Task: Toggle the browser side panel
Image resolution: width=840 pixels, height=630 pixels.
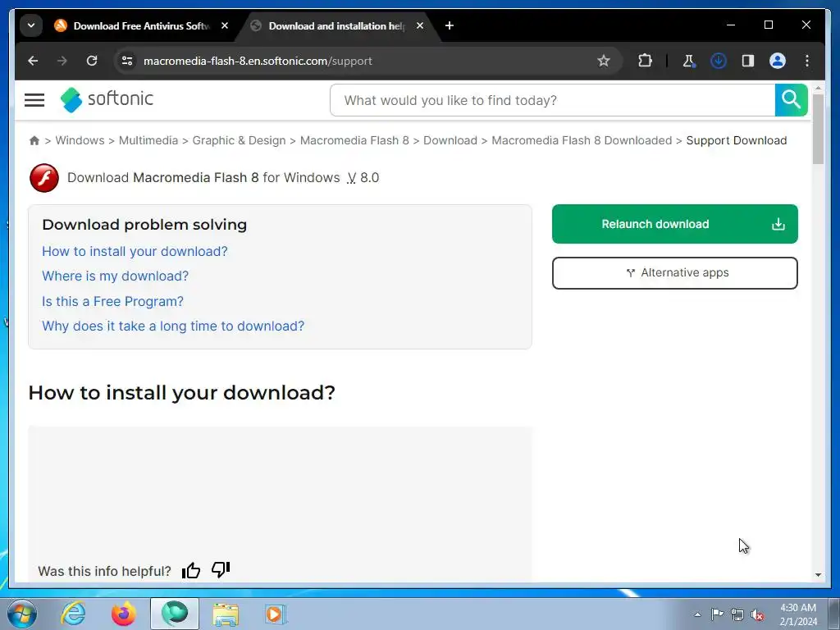Action: pyautogui.click(x=748, y=61)
